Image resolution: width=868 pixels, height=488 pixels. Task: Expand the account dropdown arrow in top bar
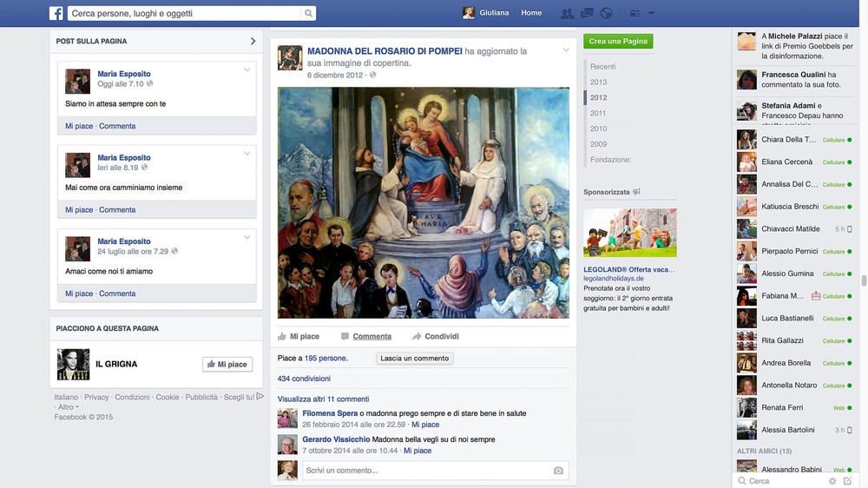tap(652, 13)
